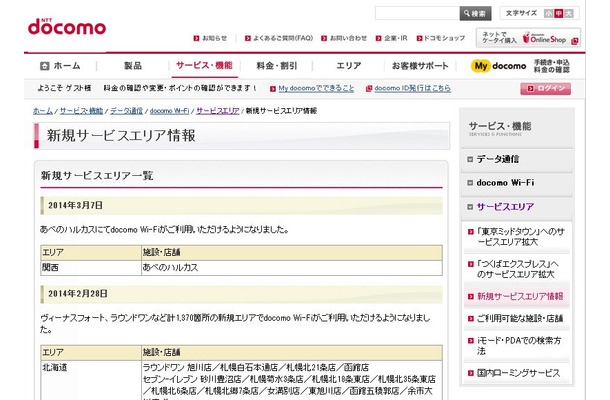
Task: Open the サービス・機能 navigation tab
Action: tap(204, 66)
